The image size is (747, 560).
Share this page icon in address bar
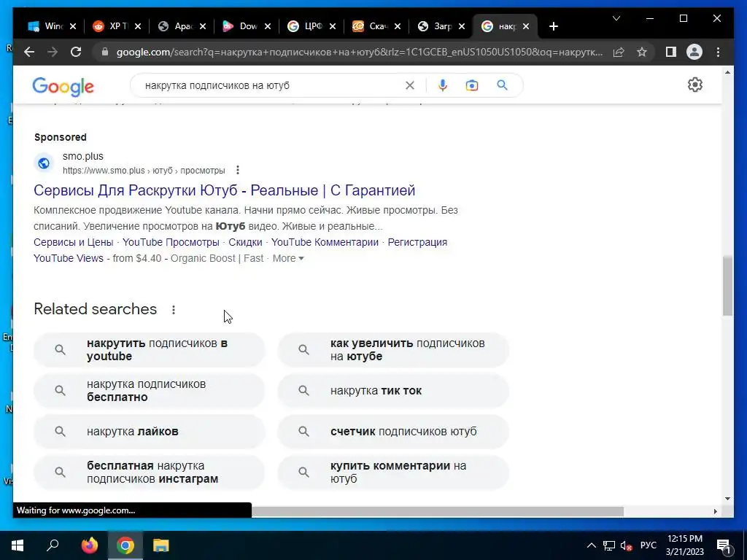619,52
